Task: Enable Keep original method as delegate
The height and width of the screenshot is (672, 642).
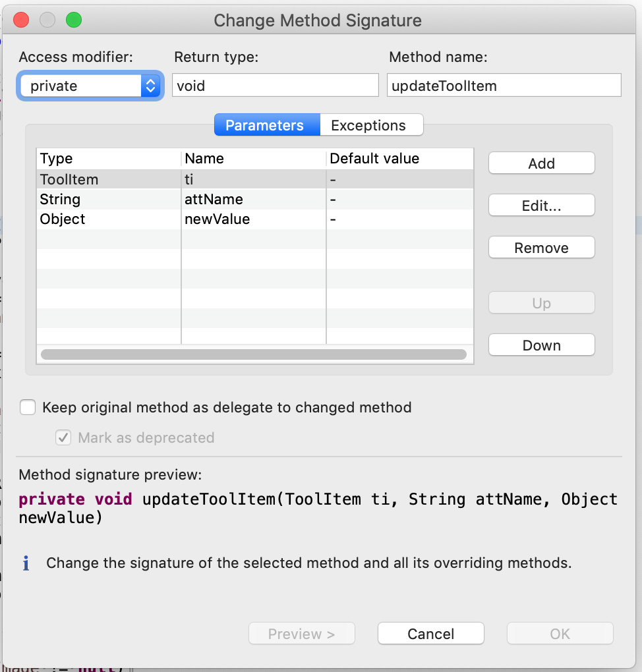Action: (28, 407)
